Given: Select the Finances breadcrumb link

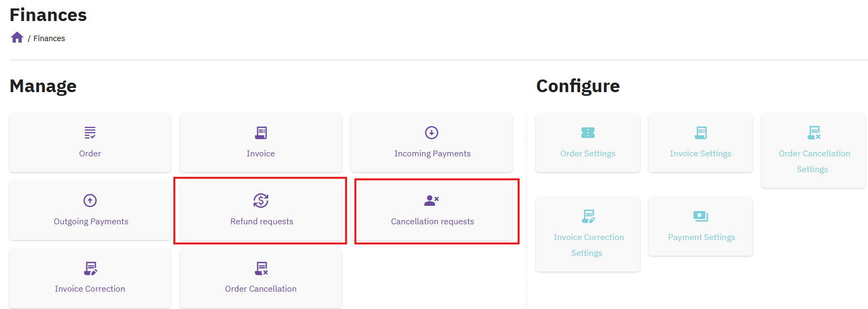Looking at the screenshot, I should (49, 38).
